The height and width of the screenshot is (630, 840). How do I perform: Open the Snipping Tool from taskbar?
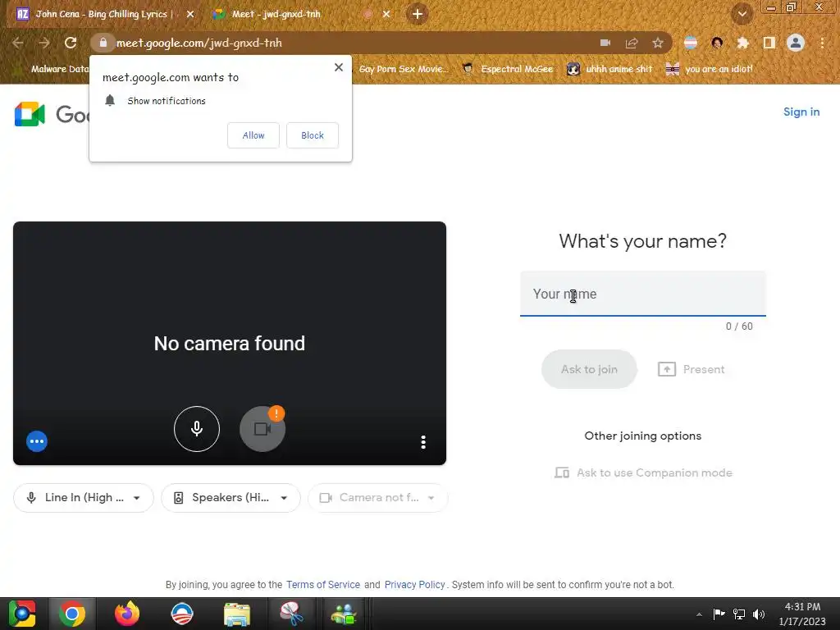point(291,614)
